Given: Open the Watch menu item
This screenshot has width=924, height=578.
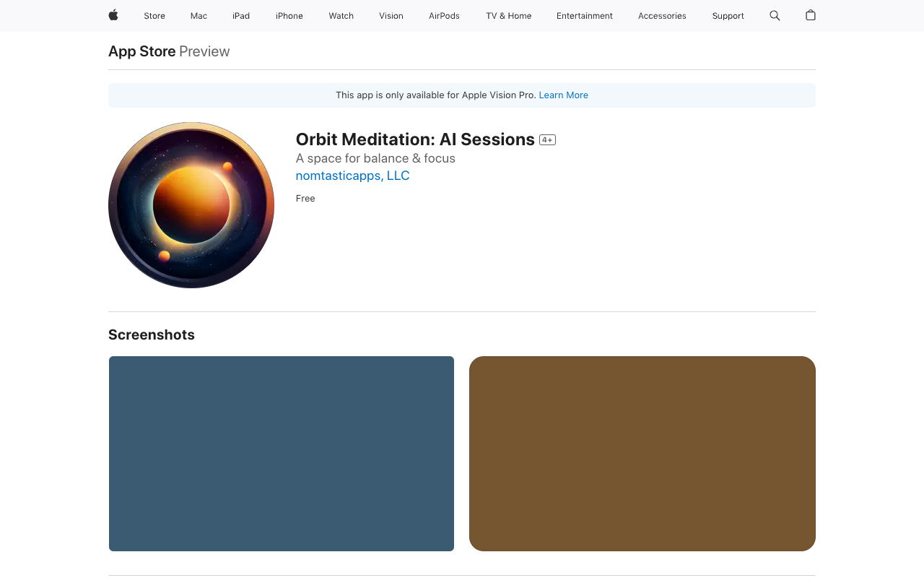Looking at the screenshot, I should pyautogui.click(x=341, y=16).
